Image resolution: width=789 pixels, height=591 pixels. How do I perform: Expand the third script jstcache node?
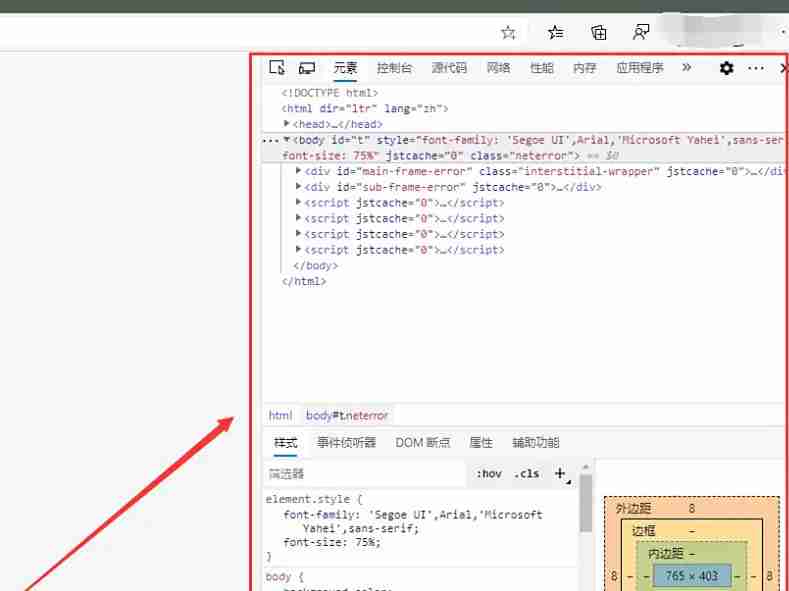pyautogui.click(x=298, y=233)
